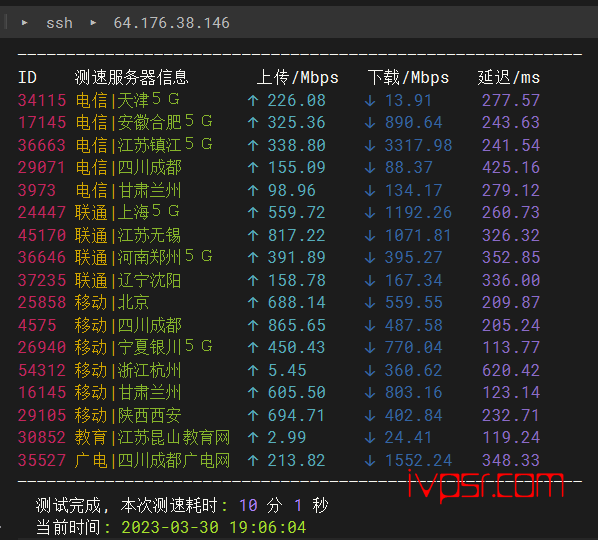The height and width of the screenshot is (540, 598).
Task: Click the timestamp 2023-03-30 19:06:04
Action: pyautogui.click(x=214, y=528)
